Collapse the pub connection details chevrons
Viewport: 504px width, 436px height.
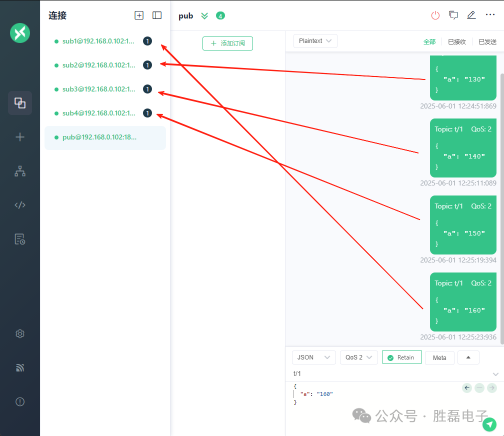(204, 16)
